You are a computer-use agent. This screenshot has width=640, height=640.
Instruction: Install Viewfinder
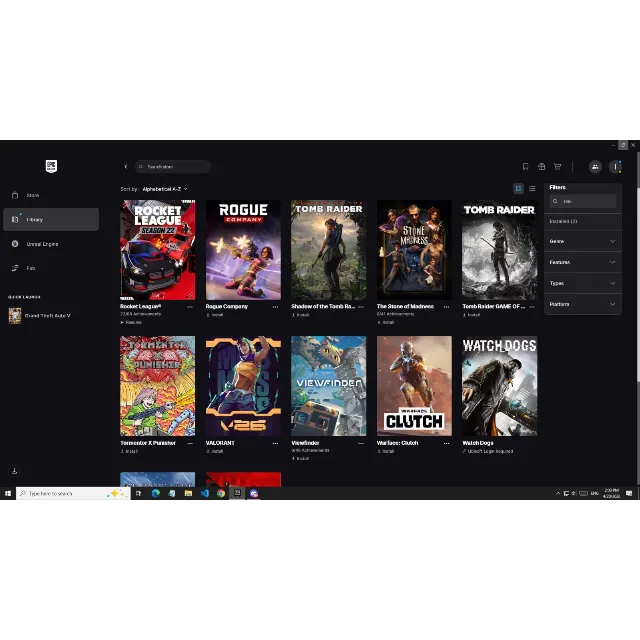(300, 459)
